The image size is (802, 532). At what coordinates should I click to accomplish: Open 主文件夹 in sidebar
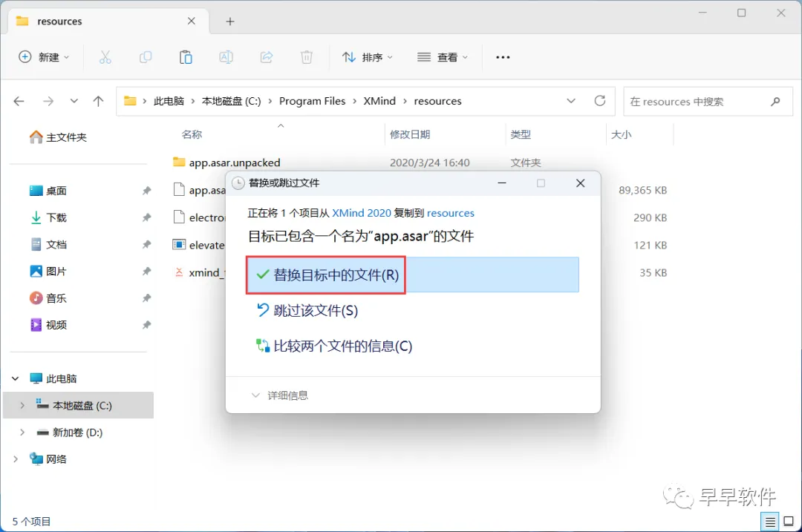pos(58,137)
